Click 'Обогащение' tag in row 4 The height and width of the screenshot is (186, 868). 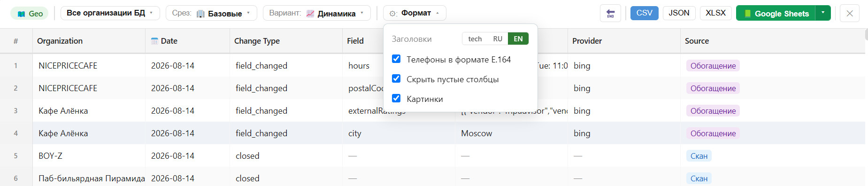[713, 133]
